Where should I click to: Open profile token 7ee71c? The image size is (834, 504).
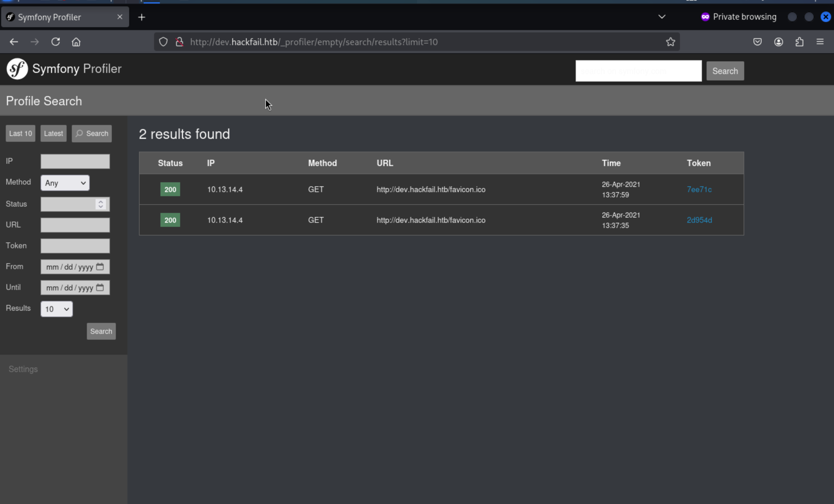pyautogui.click(x=699, y=190)
